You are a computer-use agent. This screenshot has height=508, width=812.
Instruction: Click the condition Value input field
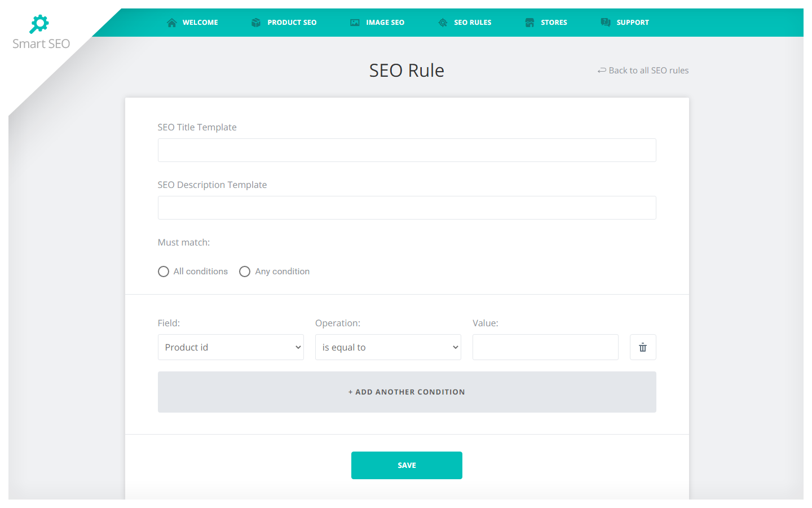(x=545, y=347)
